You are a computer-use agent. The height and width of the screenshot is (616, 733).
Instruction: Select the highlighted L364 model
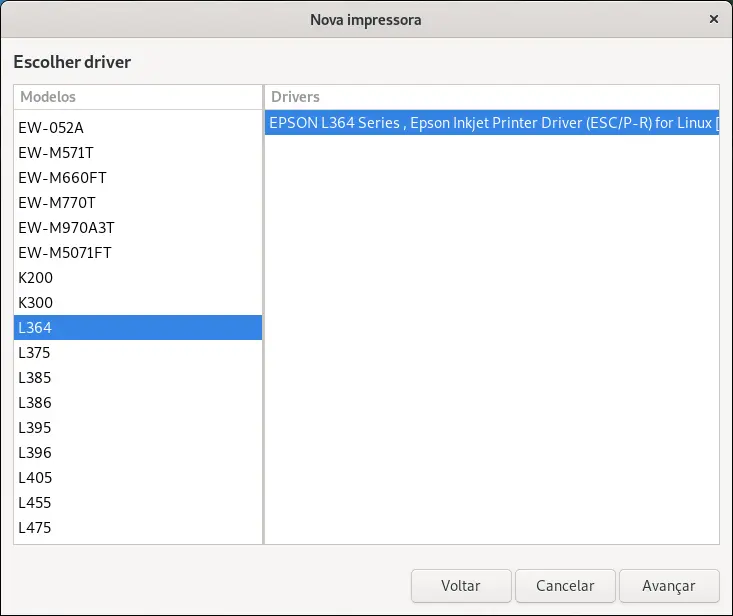(x=138, y=328)
